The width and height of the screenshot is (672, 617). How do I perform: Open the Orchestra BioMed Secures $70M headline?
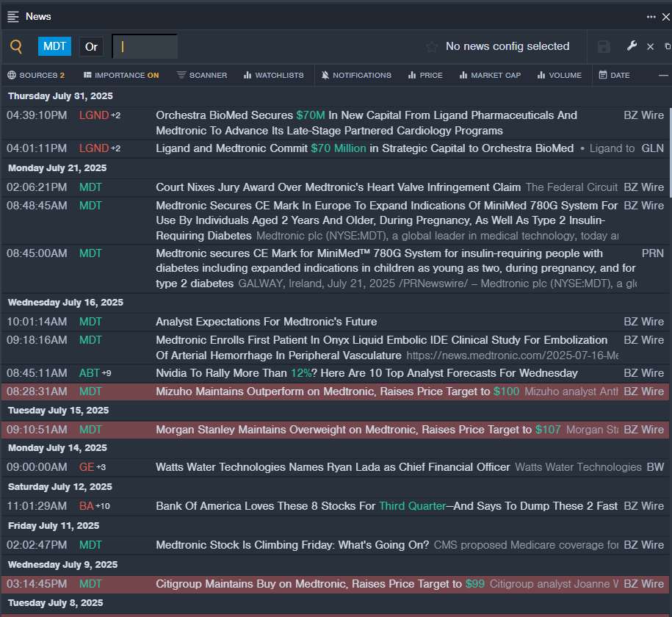click(366, 123)
